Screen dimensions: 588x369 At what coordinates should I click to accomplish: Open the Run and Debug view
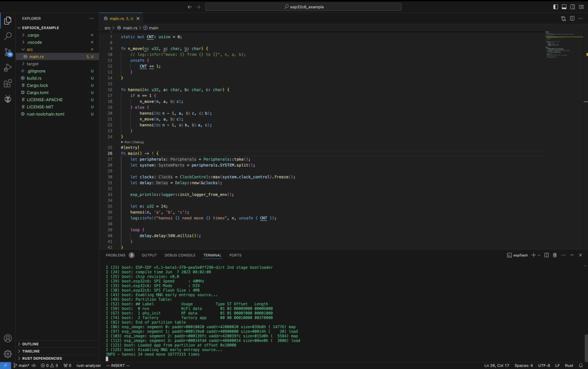tap(8, 68)
